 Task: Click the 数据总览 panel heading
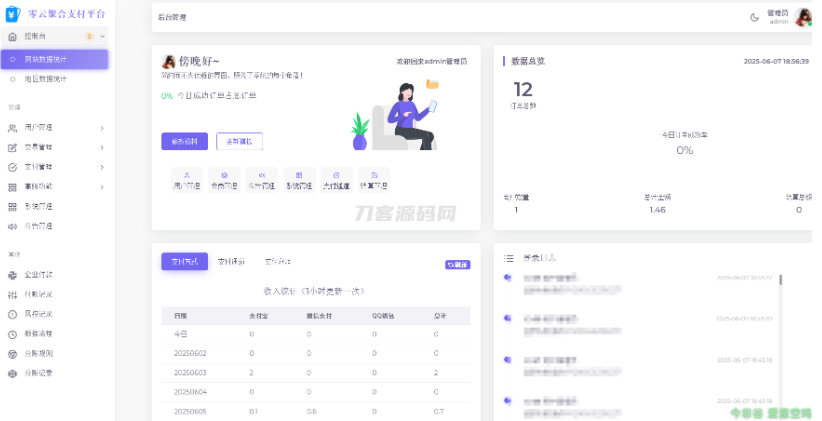pos(528,61)
